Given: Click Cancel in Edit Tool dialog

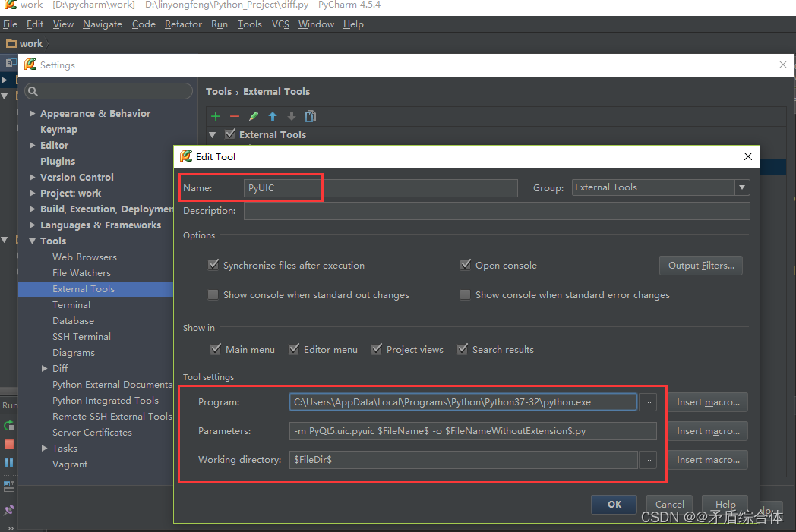Looking at the screenshot, I should point(669,504).
